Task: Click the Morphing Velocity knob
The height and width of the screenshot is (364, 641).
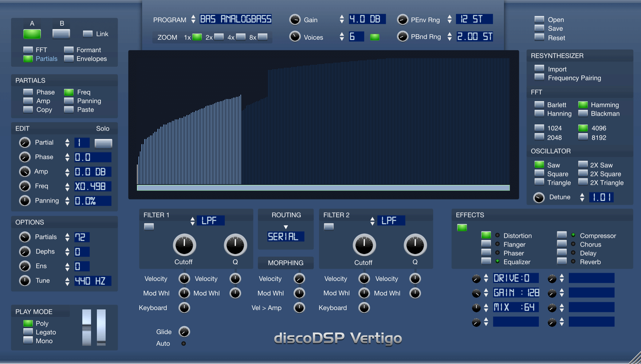Action: click(x=299, y=279)
